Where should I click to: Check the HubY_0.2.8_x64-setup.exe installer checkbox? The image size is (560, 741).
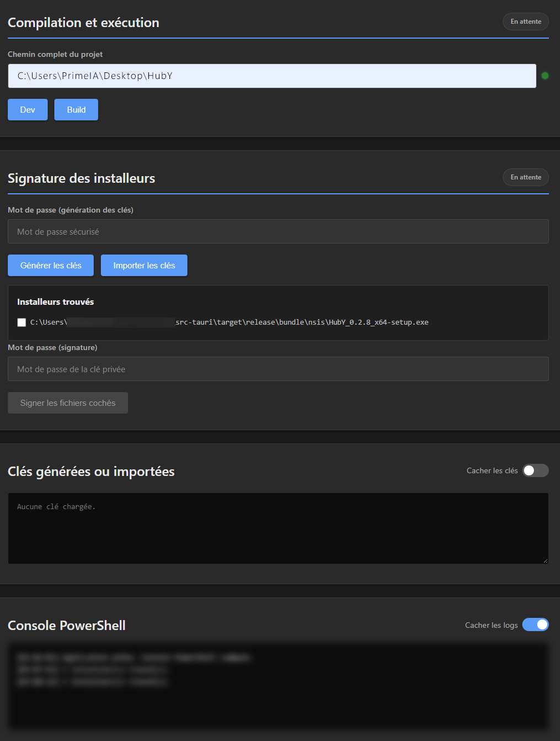click(x=22, y=322)
